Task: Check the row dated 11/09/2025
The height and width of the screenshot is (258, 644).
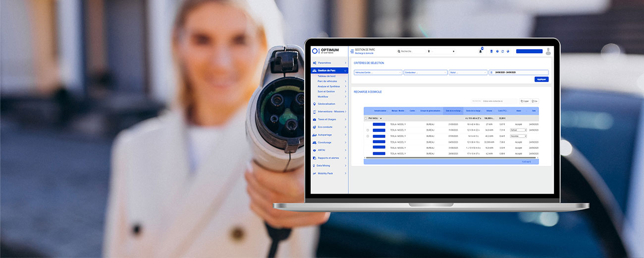Action: click(x=368, y=130)
